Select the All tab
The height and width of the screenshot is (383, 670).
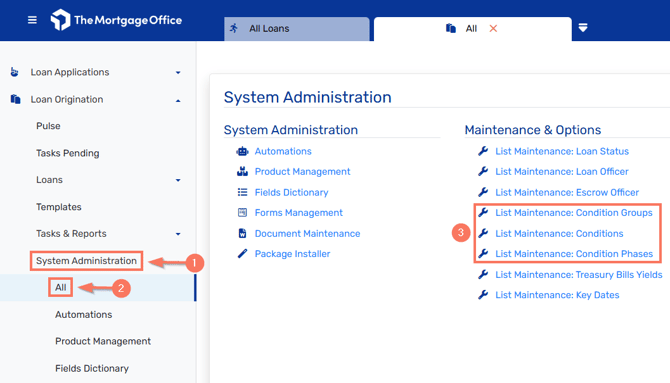[x=473, y=29]
